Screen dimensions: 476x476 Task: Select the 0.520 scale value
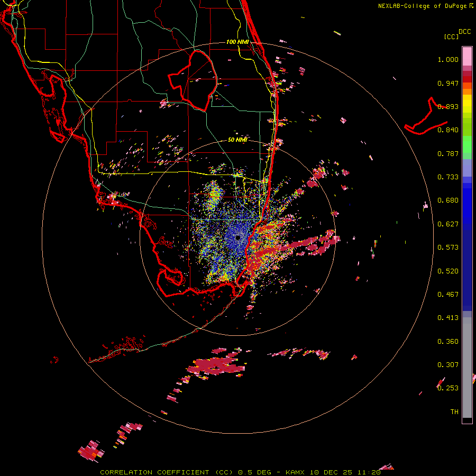tap(448, 271)
